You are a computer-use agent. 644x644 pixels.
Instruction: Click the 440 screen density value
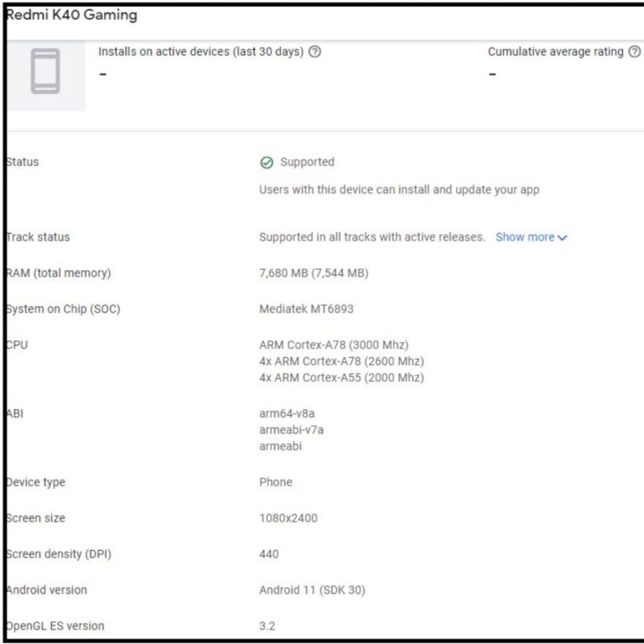tap(269, 554)
